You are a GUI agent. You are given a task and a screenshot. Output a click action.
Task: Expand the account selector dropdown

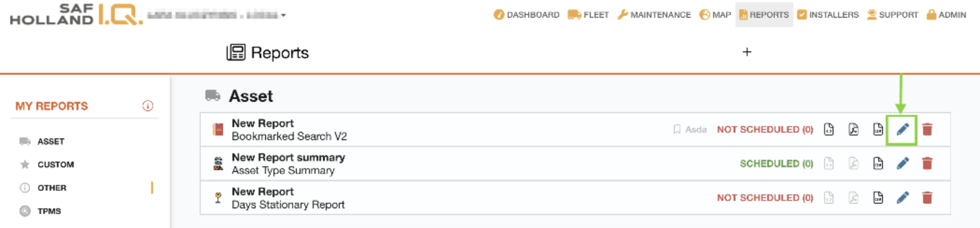[283, 15]
